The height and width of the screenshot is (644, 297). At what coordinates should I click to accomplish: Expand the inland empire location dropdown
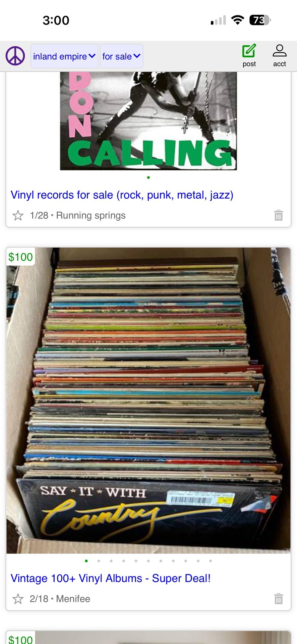[x=64, y=56]
